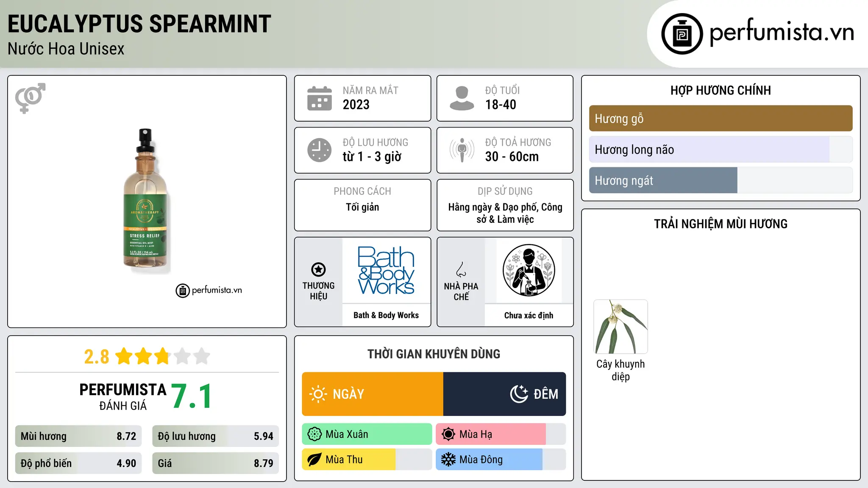Click the Độ lưu hương 5.94 score row
The width and height of the screenshot is (868, 488).
point(215,436)
